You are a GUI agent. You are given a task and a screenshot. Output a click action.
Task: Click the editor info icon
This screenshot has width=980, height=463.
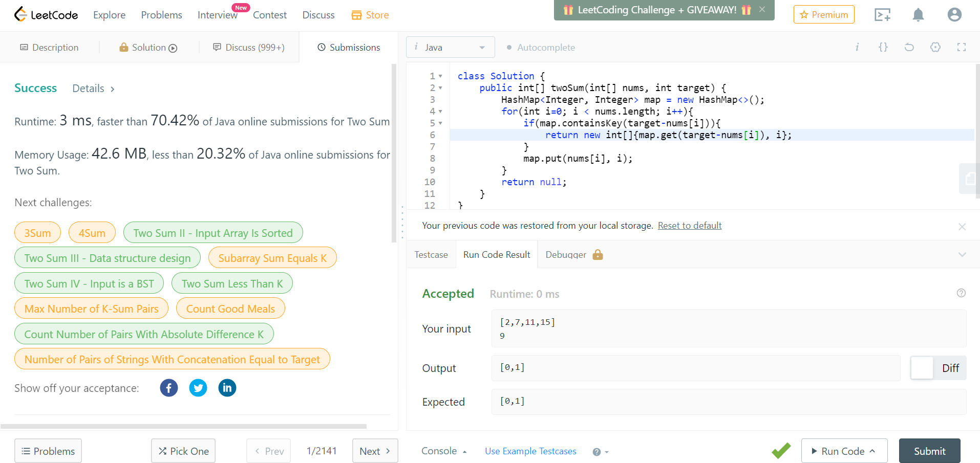pos(857,47)
